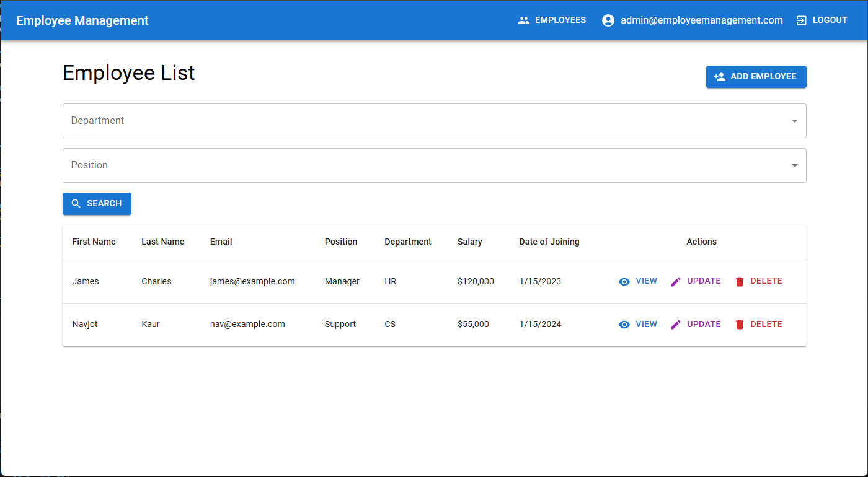868x477 pixels.
Task: Expand the Position dropdown arrow
Action: click(794, 165)
